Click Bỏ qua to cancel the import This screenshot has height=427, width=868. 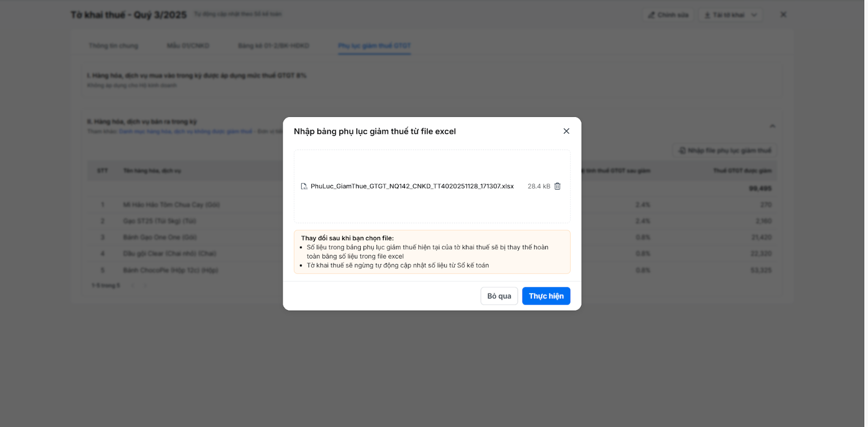[499, 296]
